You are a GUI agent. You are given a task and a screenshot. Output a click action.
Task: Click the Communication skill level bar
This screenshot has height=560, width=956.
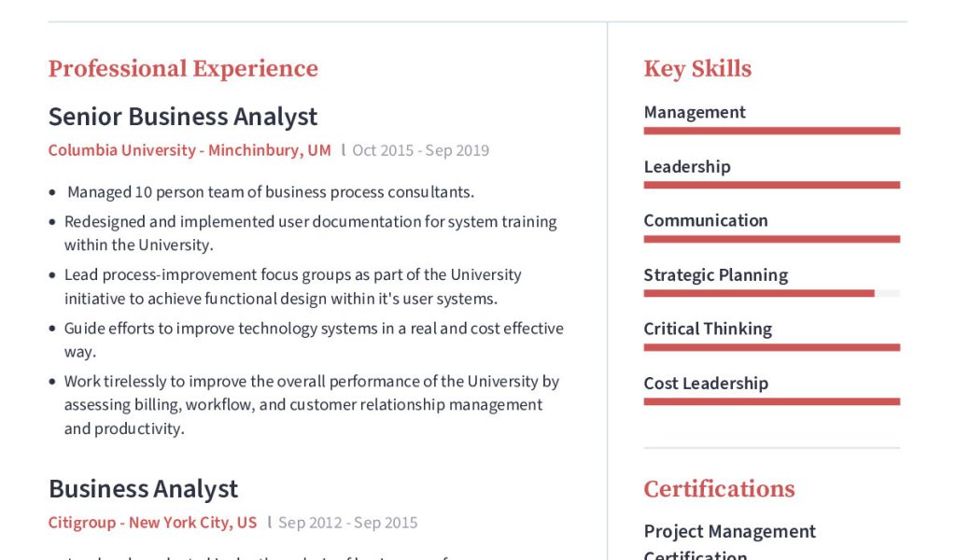[771, 239]
